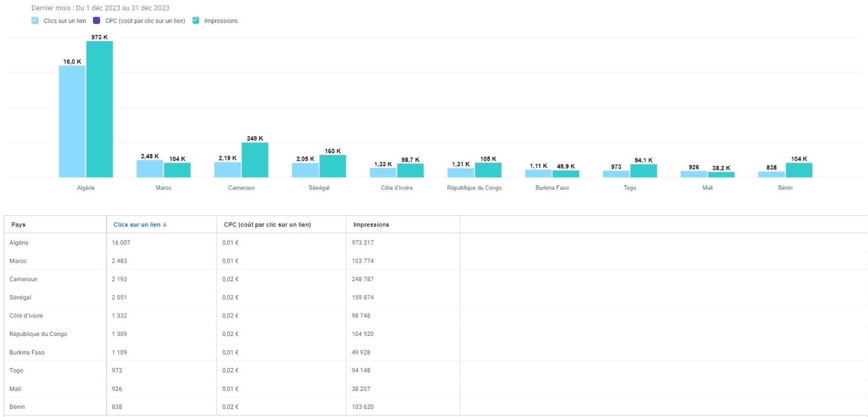Select the Algérie row in the table
The height and width of the screenshot is (417, 868).
tap(19, 243)
